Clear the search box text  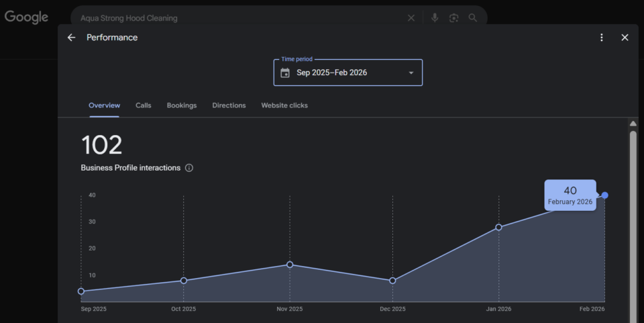click(x=411, y=18)
